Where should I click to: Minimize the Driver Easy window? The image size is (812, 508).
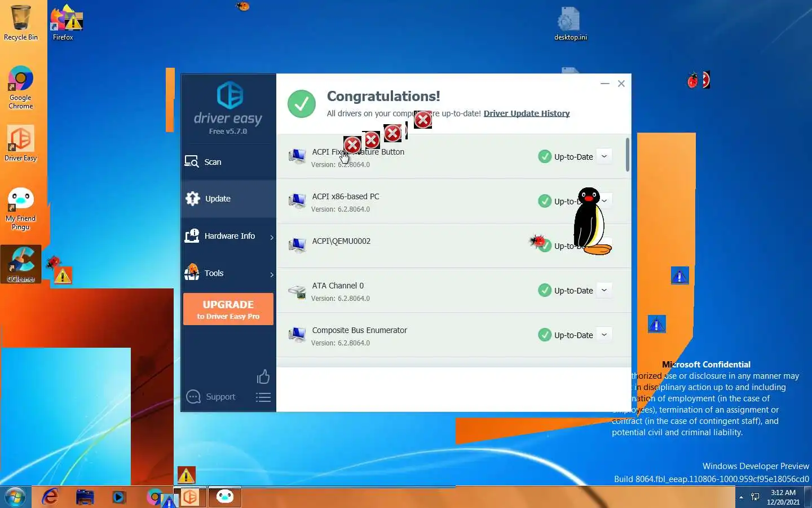click(605, 84)
